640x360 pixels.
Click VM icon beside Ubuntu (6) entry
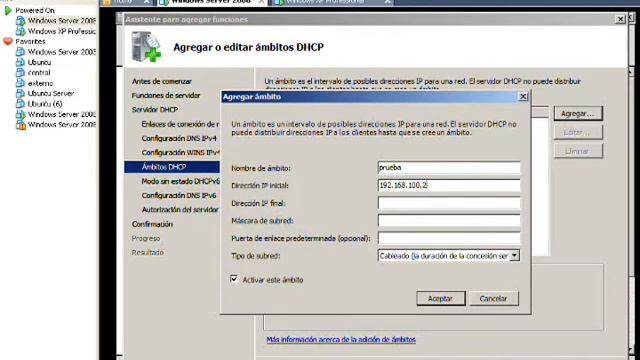[x=20, y=104]
